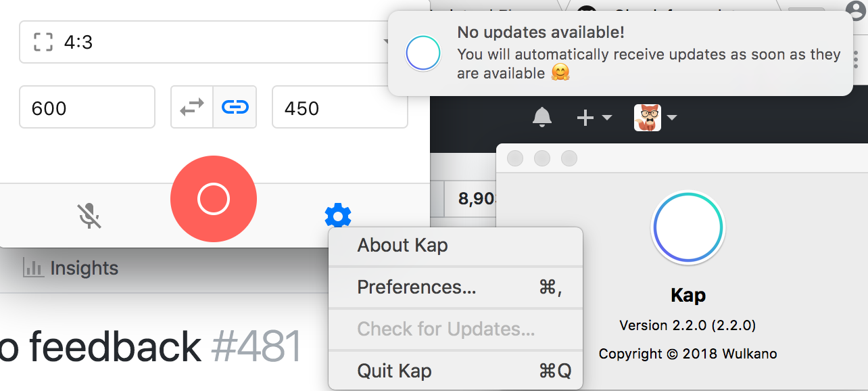Click the Version 2.2.0 (2.2.0) text
Viewport: 868px width, 391px height.
[688, 325]
